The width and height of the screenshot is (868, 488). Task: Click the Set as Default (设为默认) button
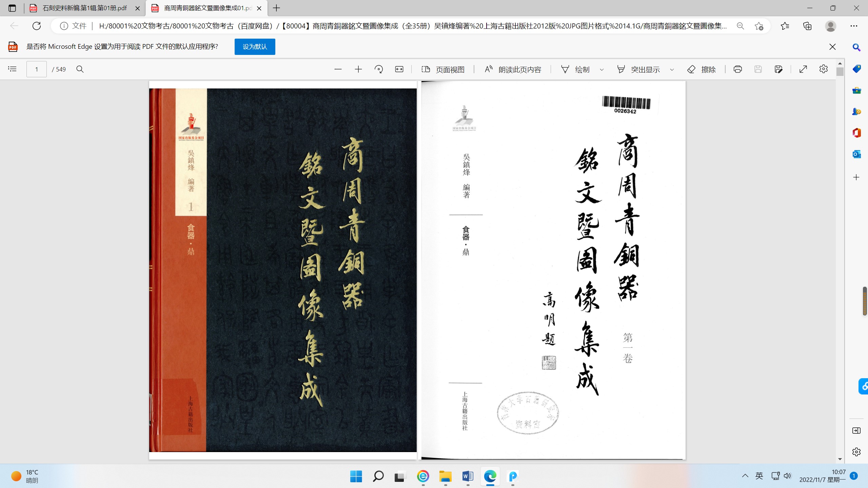click(255, 47)
